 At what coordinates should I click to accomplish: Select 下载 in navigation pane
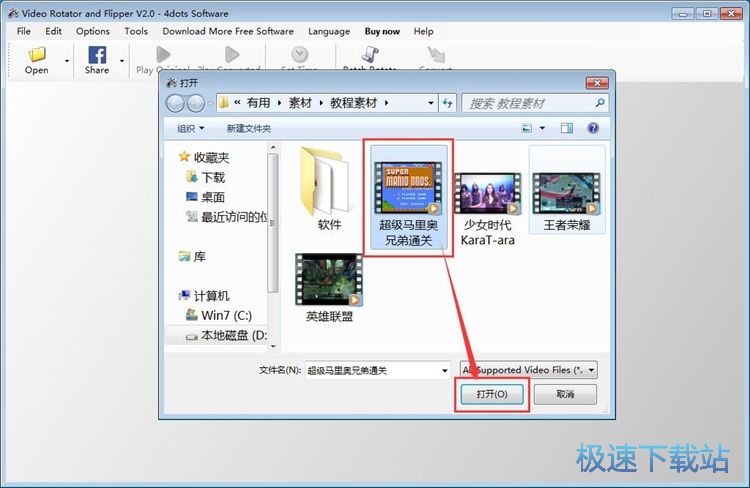pos(206,177)
